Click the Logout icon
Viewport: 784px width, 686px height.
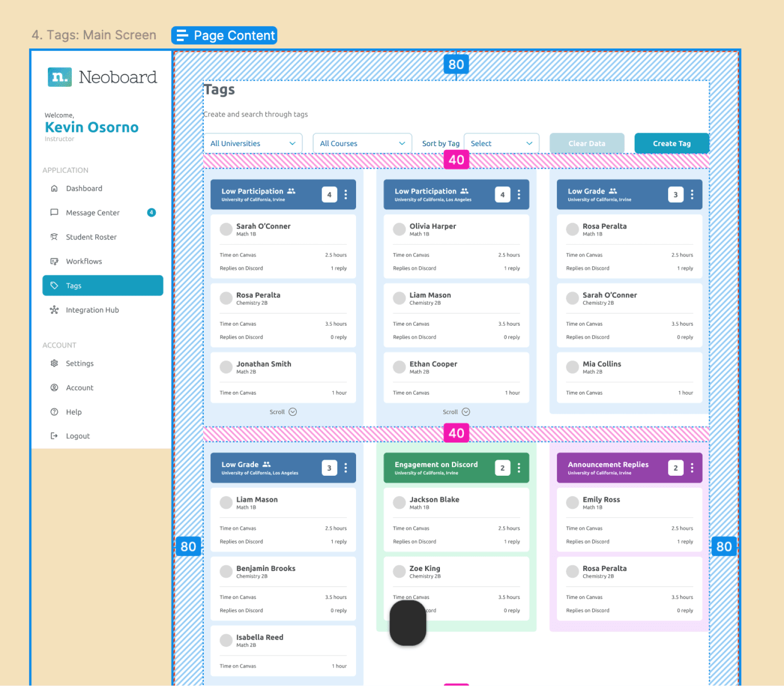pos(54,435)
